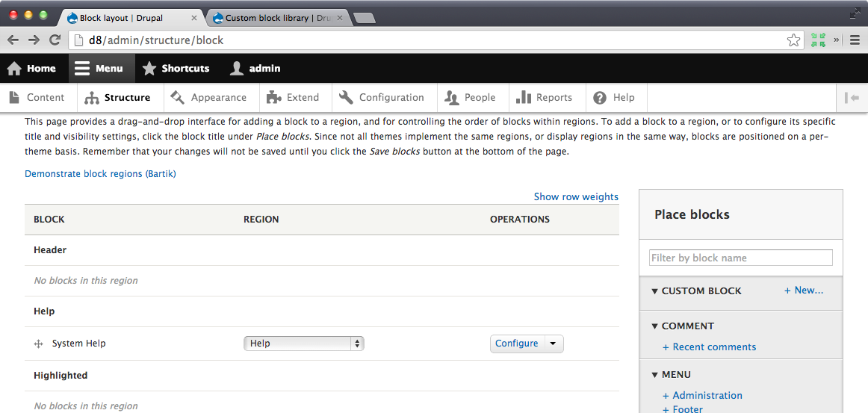Click the Header region row
This screenshot has height=413, width=868.
[322, 250]
